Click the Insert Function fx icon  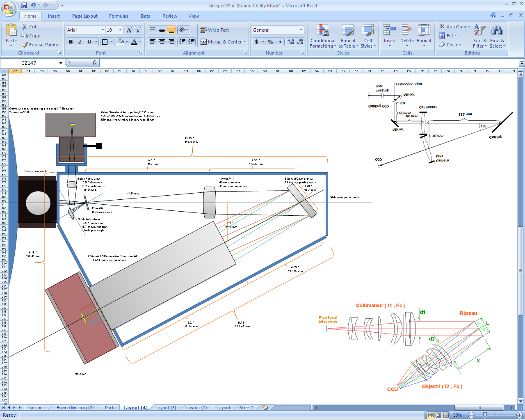pos(94,63)
